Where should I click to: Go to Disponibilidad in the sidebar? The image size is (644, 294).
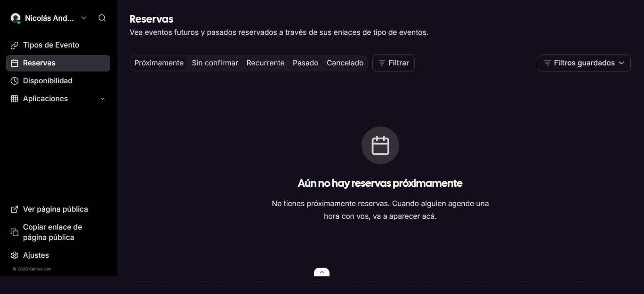pos(58,81)
